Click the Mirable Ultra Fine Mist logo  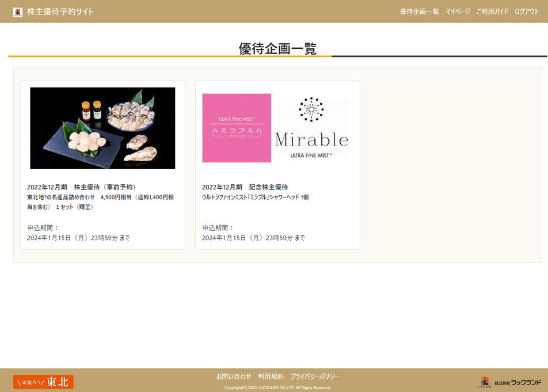311,128
